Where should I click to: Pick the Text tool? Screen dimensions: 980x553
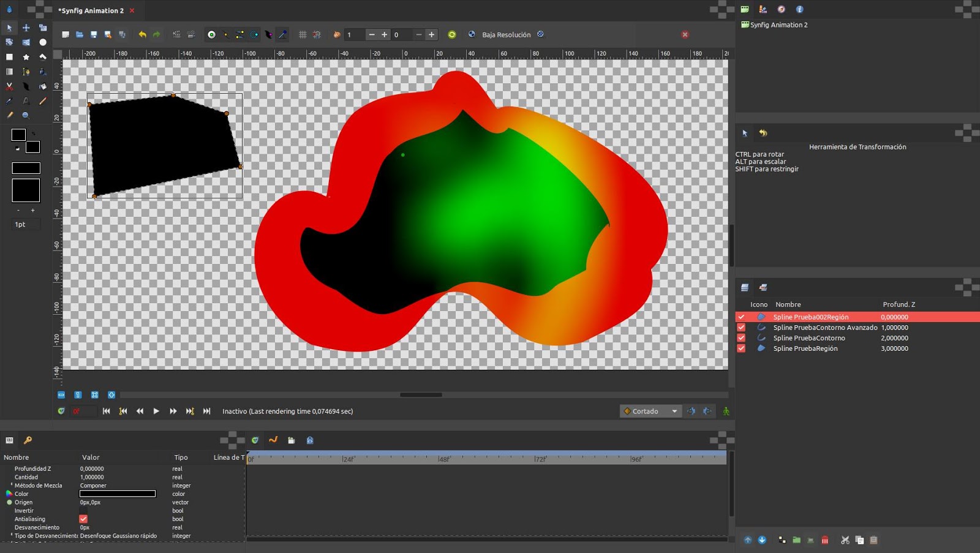pos(26,100)
